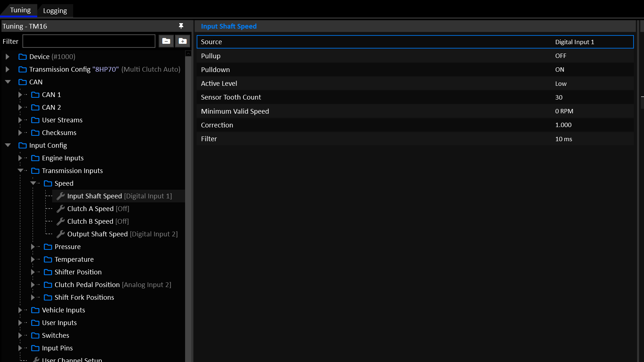Click into the Filter text field
644x362 pixels.
(x=89, y=41)
